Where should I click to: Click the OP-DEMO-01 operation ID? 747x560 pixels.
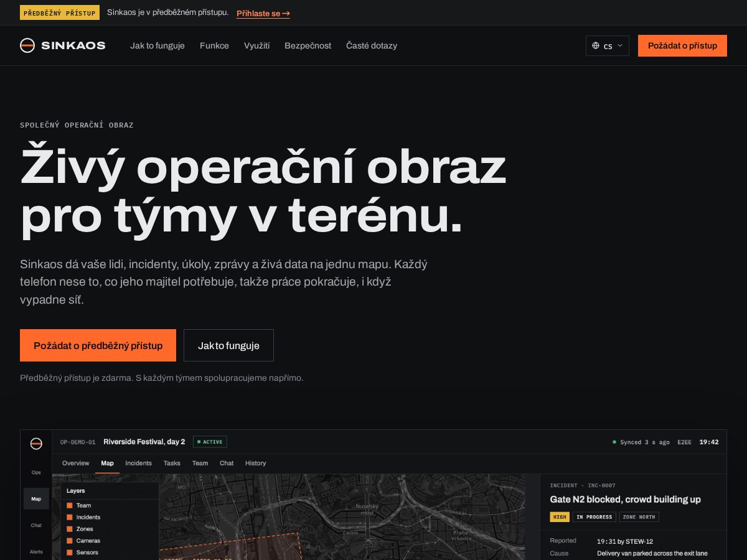click(x=78, y=442)
